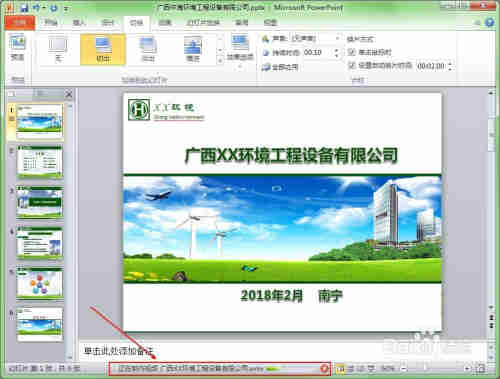Viewport: 500px width, 379px height.
Task: Click the Save icon in quick access toolbar
Action: [x=24, y=8]
